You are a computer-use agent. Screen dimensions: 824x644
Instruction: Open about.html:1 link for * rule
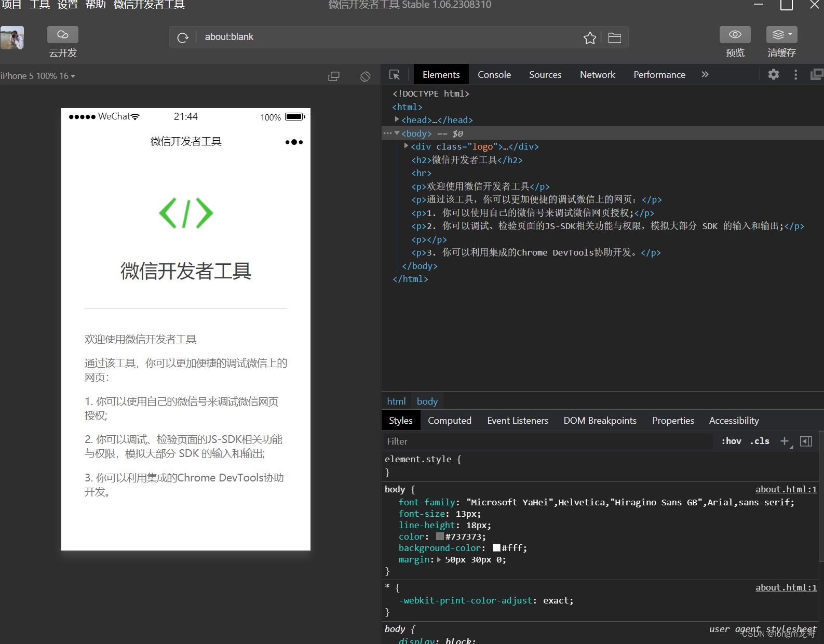coord(786,587)
